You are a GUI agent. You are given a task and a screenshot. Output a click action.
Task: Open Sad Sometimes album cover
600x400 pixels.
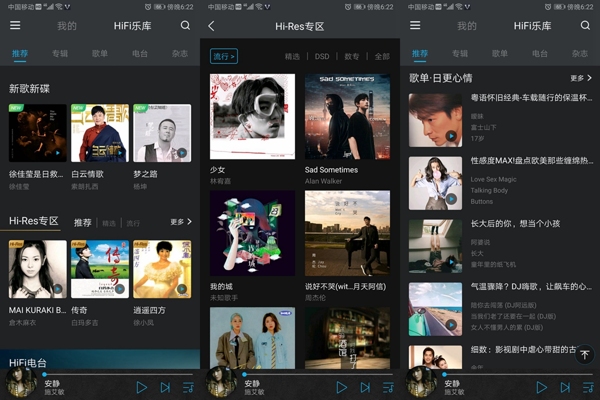tap(347, 116)
